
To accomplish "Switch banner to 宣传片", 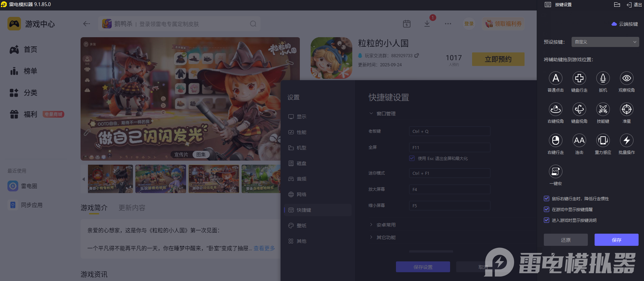I will pos(181,155).
